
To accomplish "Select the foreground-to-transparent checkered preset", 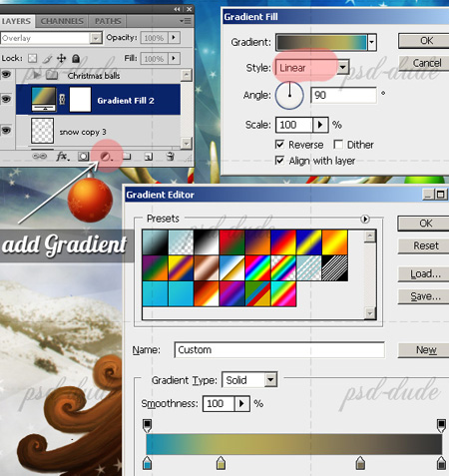I will pos(181,242).
